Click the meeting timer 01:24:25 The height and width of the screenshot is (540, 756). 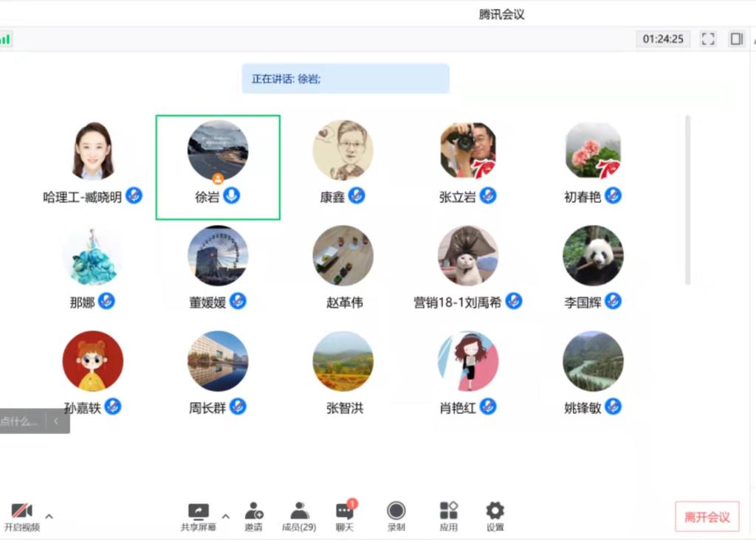click(x=663, y=39)
